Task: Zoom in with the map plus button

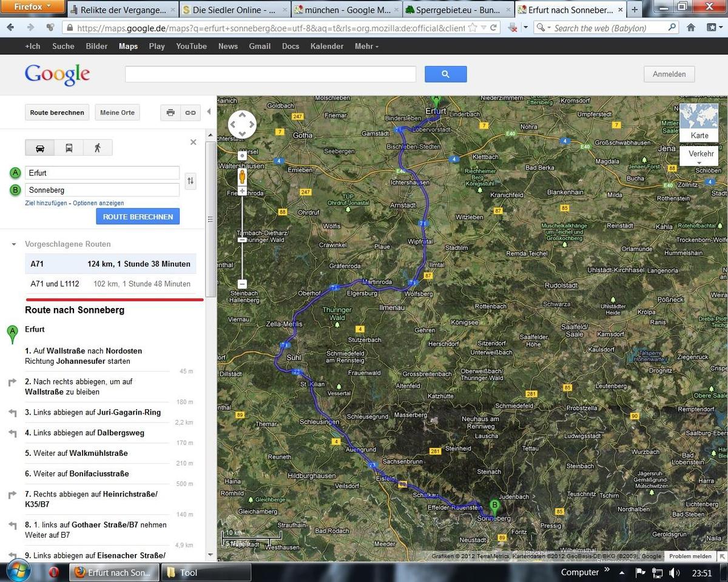Action: point(242,191)
